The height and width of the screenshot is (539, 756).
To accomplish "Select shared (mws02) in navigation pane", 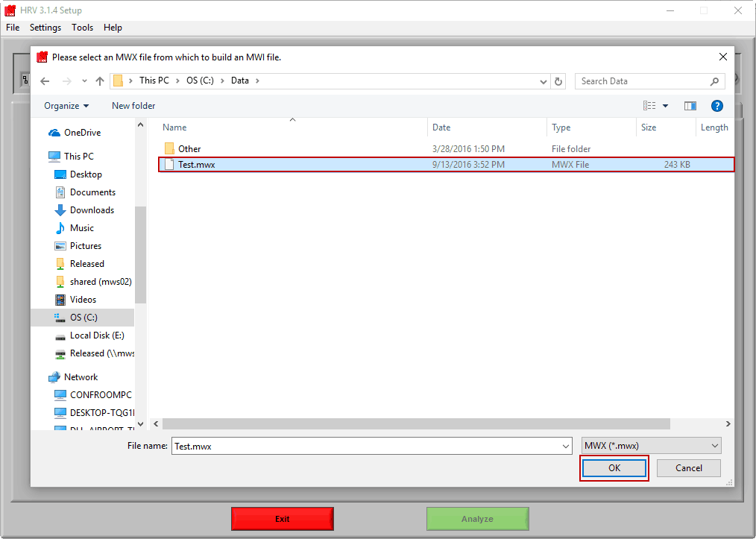I will coord(101,282).
